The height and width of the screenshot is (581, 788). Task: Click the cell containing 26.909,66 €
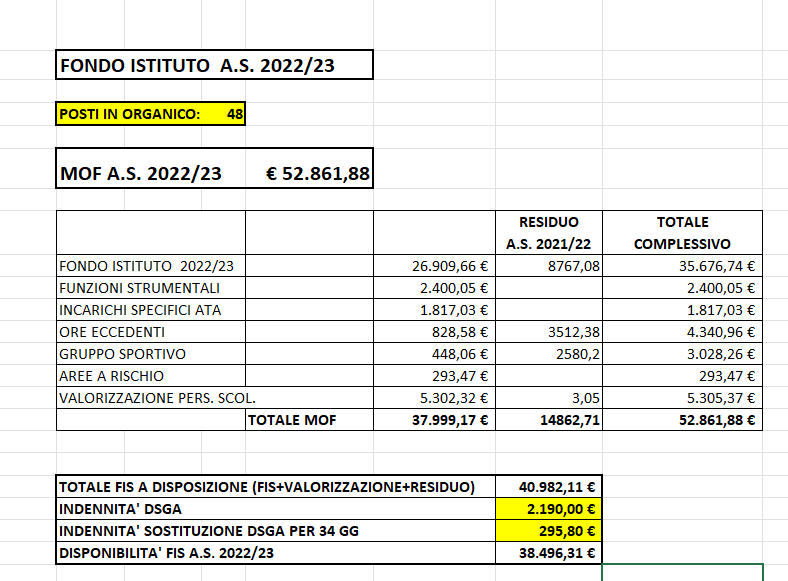tap(434, 267)
